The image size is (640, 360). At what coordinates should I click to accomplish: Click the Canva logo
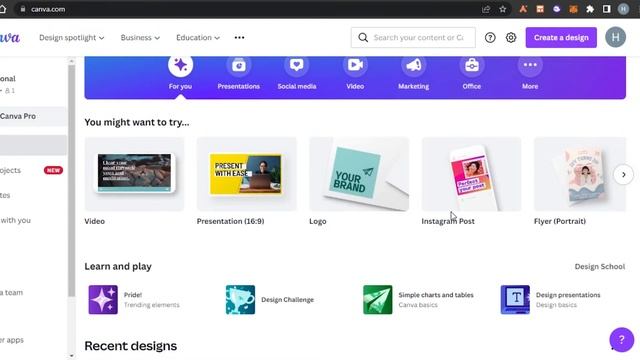click(x=10, y=38)
